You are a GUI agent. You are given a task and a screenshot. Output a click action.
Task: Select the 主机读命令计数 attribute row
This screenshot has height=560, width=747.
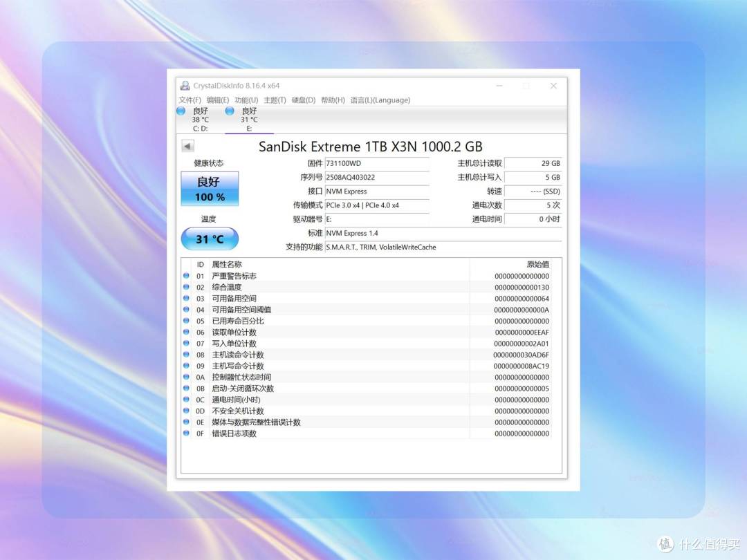367,355
